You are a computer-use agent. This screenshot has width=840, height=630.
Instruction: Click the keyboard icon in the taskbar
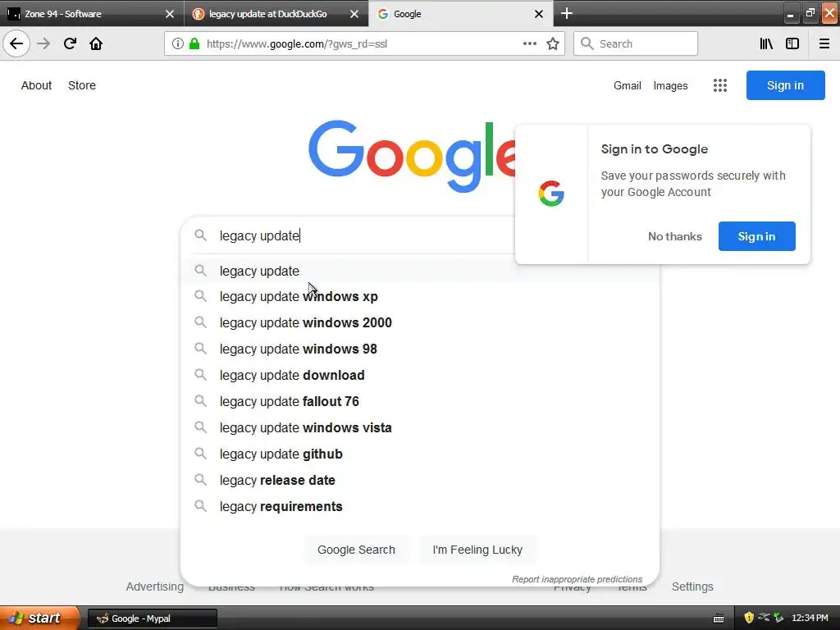[x=719, y=619]
